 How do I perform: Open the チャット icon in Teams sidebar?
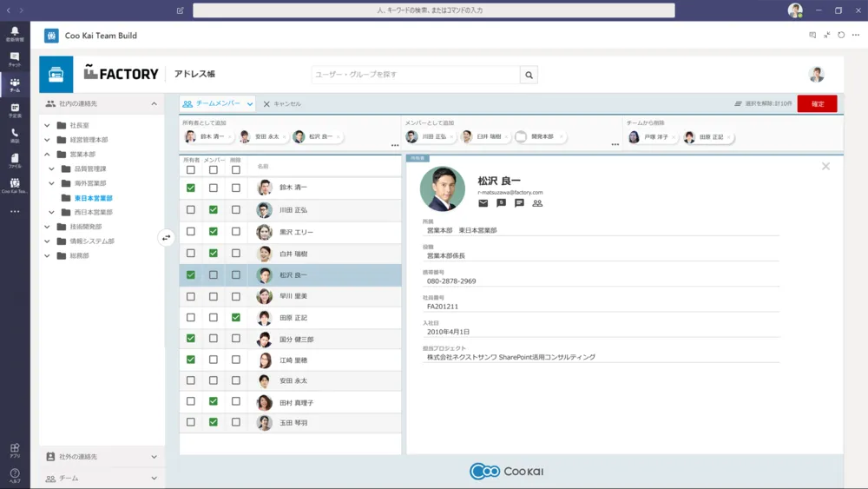click(15, 59)
